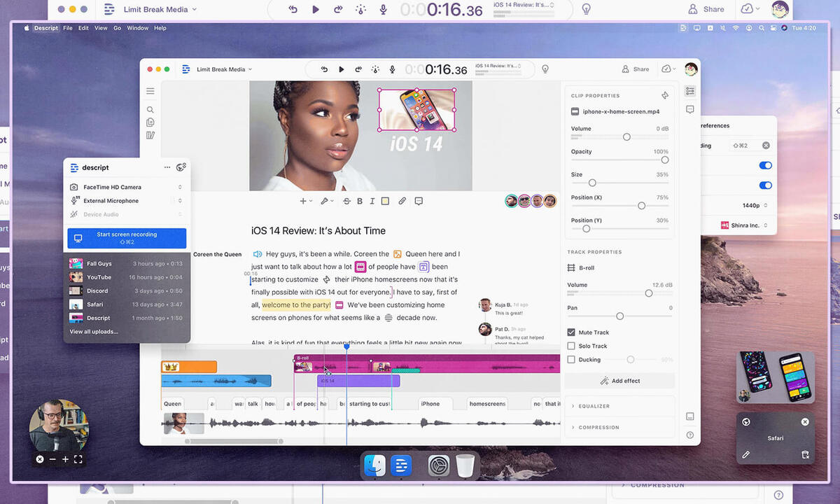Open the properties panel icon beside Clip Properties
This screenshot has width=840, height=504.
(690, 91)
